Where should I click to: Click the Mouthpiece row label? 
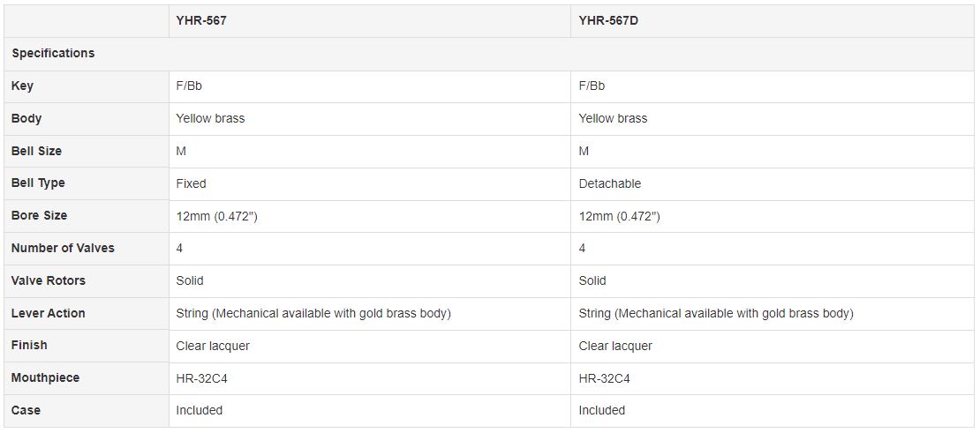coord(45,377)
